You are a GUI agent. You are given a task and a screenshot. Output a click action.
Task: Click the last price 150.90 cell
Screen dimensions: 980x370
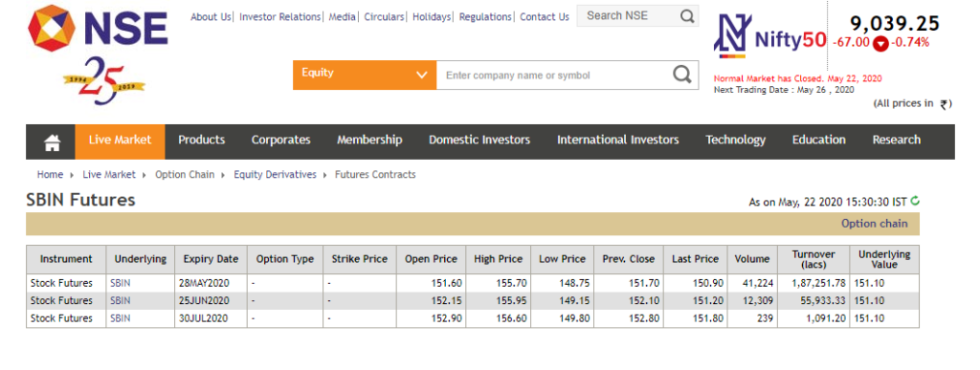tap(695, 283)
